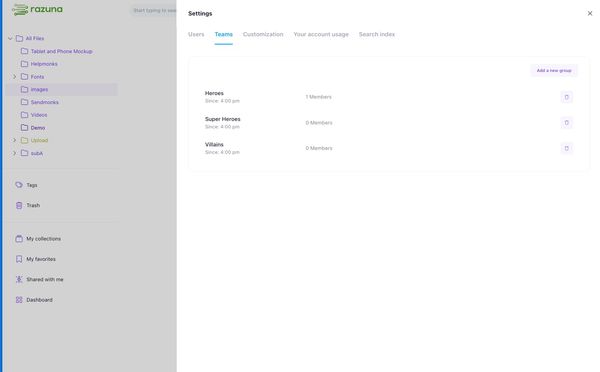Expand the subA folder chevron
Viewport: 600px width, 372px height.
(x=15, y=153)
